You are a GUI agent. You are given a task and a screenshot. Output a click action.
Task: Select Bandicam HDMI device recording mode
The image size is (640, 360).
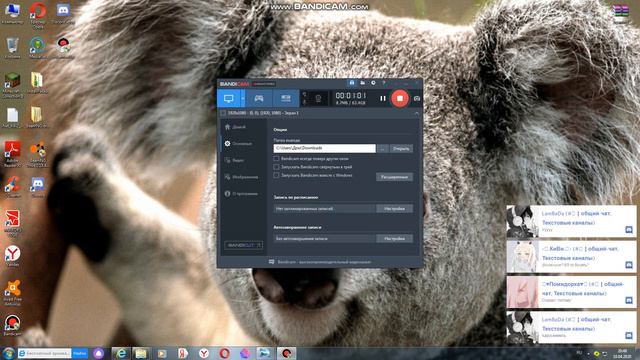(x=286, y=98)
